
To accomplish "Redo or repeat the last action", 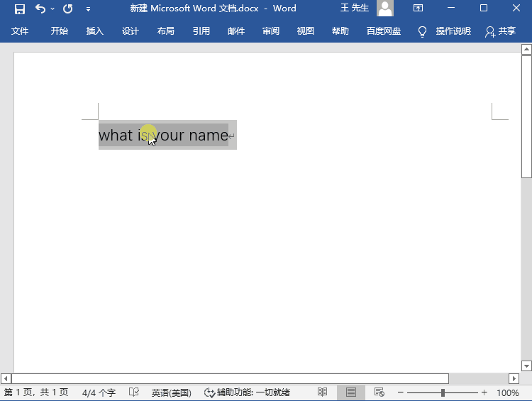I will (68, 9).
